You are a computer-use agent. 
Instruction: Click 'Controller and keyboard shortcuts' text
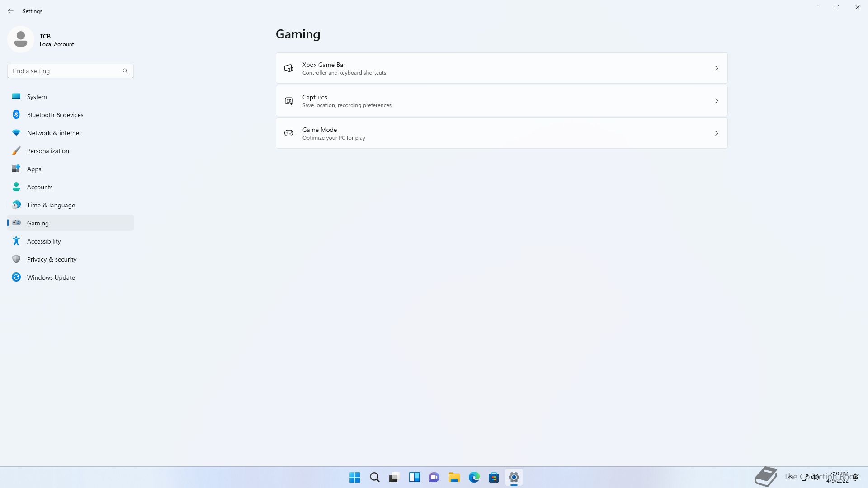[x=344, y=73]
